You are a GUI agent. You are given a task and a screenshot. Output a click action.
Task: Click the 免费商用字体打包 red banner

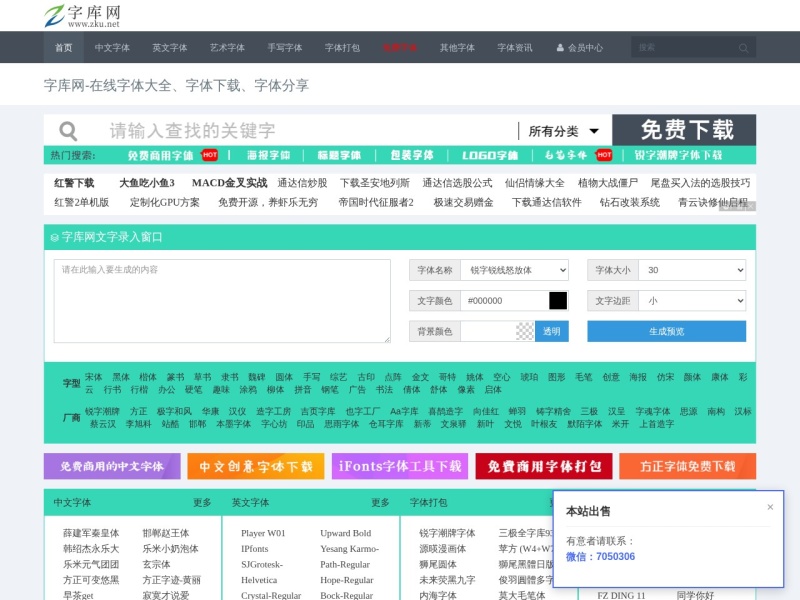click(544, 466)
